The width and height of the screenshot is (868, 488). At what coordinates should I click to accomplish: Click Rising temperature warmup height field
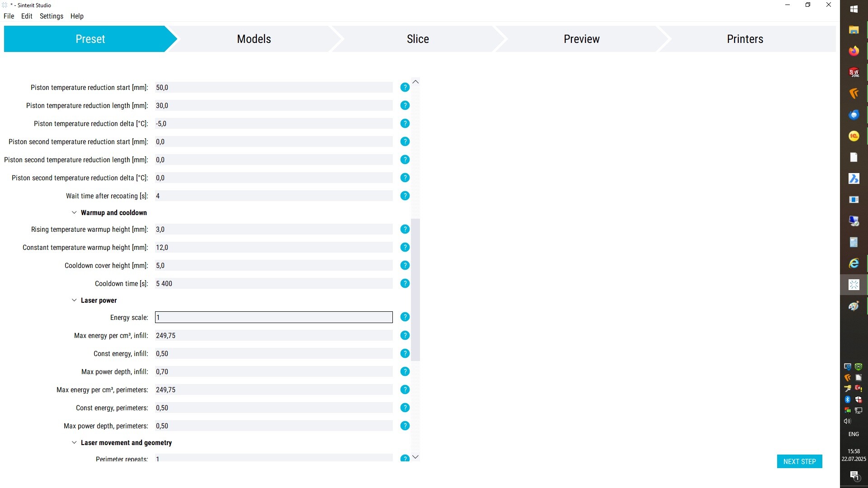[x=274, y=229]
